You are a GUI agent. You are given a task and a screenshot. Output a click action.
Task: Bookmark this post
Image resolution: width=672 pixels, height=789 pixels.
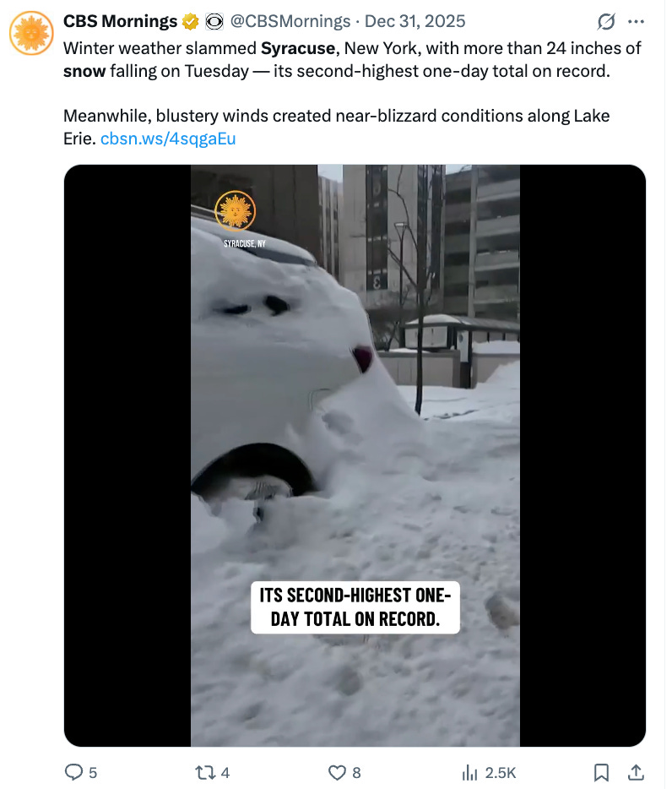[601, 772]
